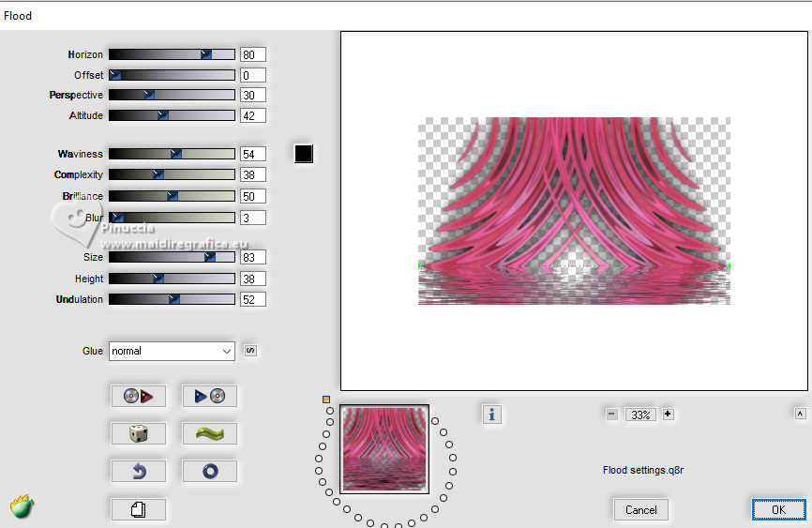Click the large flood preview image
This screenshot has width=812, height=528.
point(574,211)
